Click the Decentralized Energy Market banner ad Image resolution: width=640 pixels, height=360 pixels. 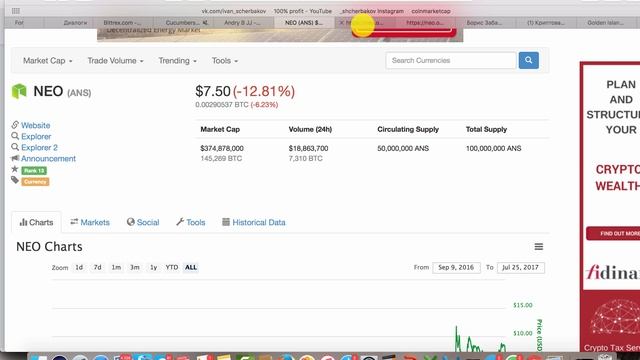pos(280,35)
